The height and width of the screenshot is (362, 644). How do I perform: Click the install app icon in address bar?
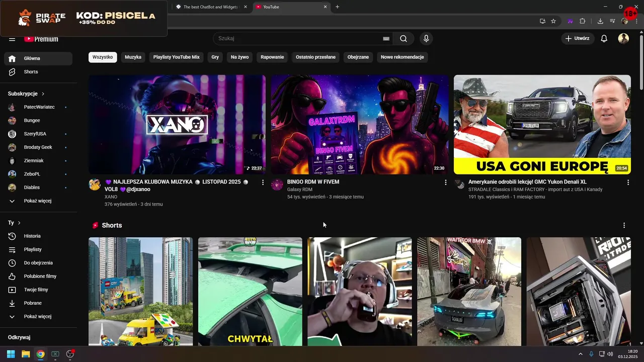(x=542, y=21)
